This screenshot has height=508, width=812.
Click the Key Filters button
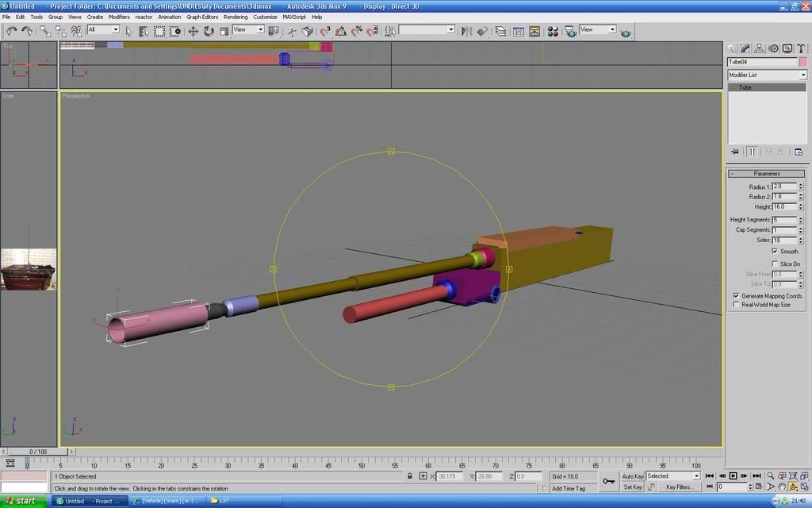click(680, 487)
